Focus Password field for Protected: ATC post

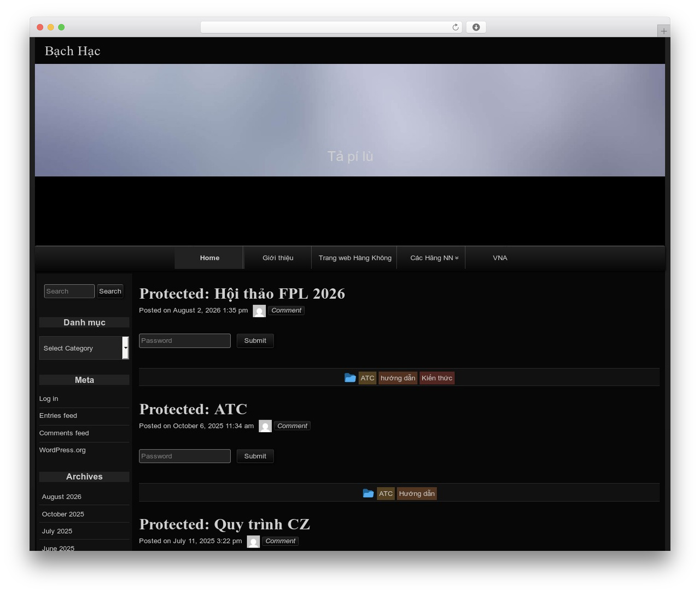[185, 456]
